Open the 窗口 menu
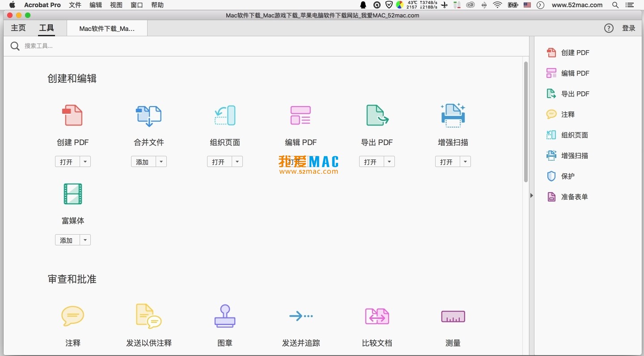Screen dimensions: 644x356 (137, 5)
